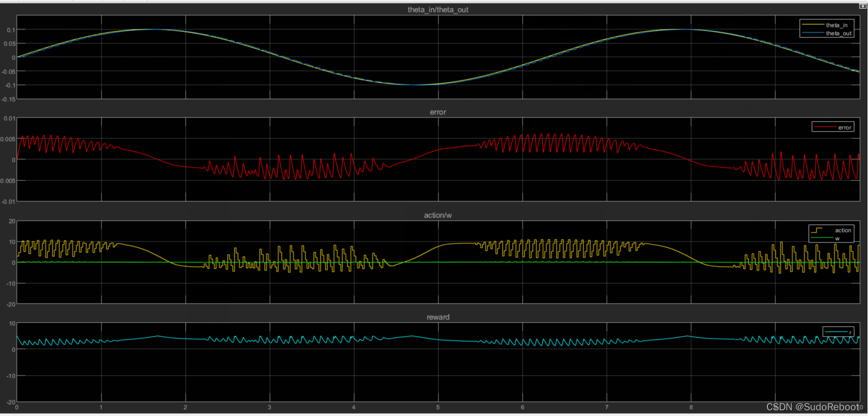Select the reward plot title
This screenshot has width=868, height=416.
438,317
